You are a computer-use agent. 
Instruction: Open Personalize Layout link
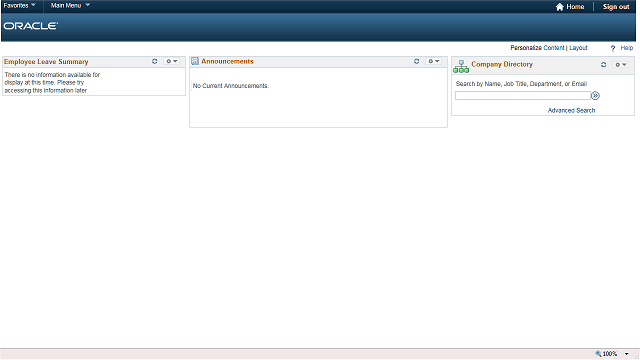point(578,48)
